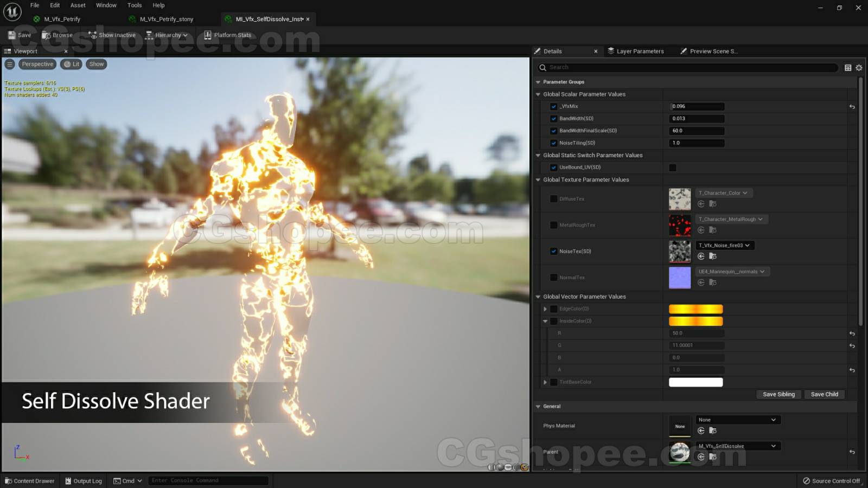
Task: Open the Edit menu
Action: [x=55, y=5]
